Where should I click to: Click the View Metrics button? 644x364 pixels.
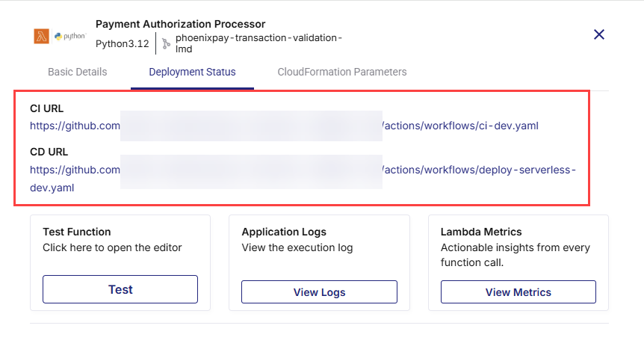pyautogui.click(x=518, y=292)
